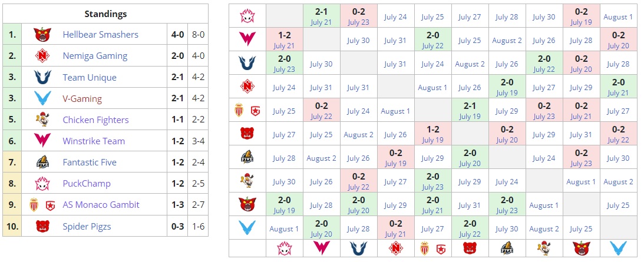
Task: Click the Fantastic Five logo in Standings
Action: pyautogui.click(x=41, y=162)
